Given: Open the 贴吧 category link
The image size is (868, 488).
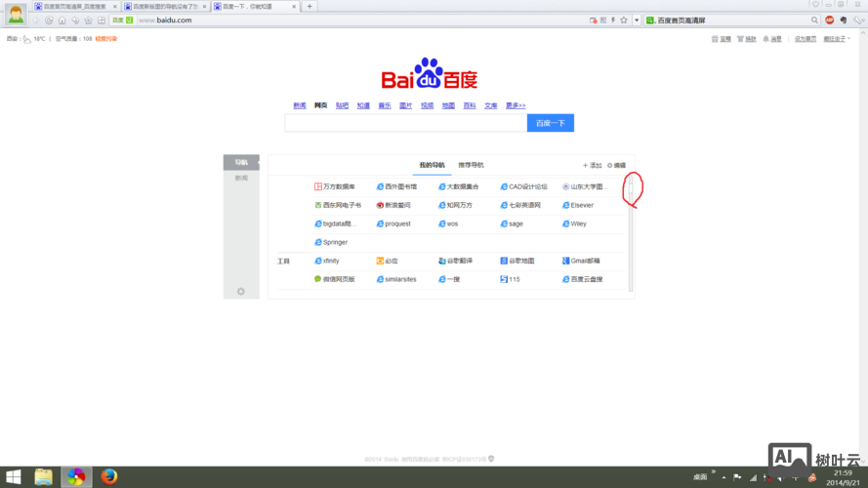Looking at the screenshot, I should point(342,105).
